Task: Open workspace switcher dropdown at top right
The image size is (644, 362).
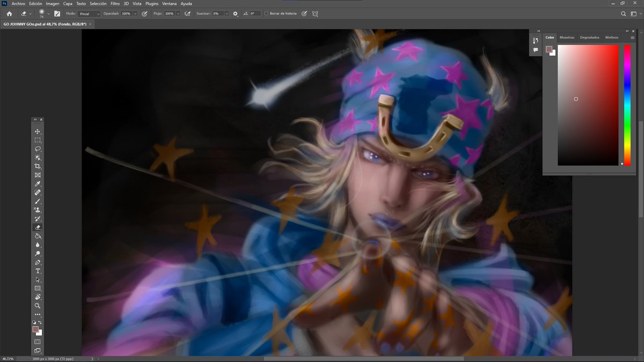Action: point(635,13)
